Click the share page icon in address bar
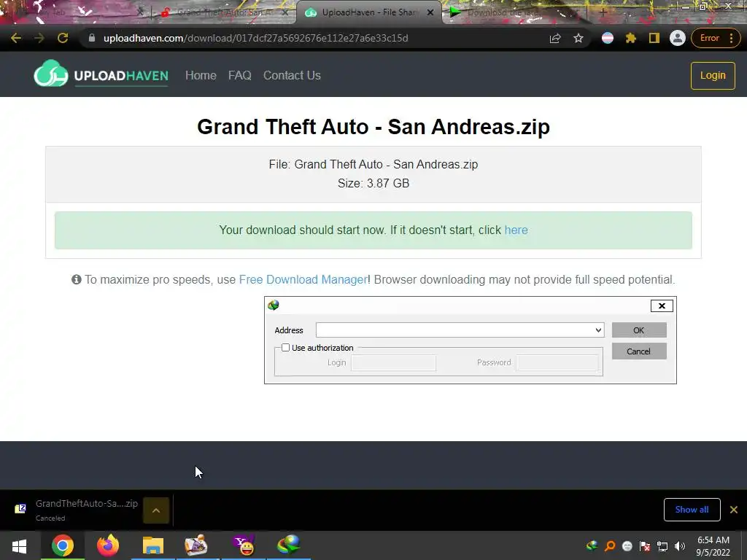 [x=555, y=38]
